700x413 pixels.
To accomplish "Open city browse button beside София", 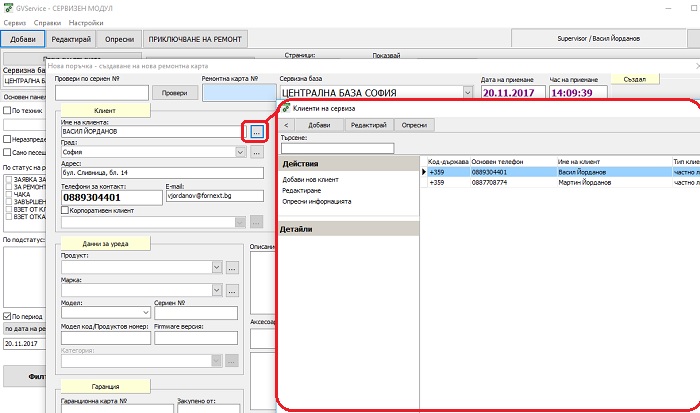I will coord(256,152).
